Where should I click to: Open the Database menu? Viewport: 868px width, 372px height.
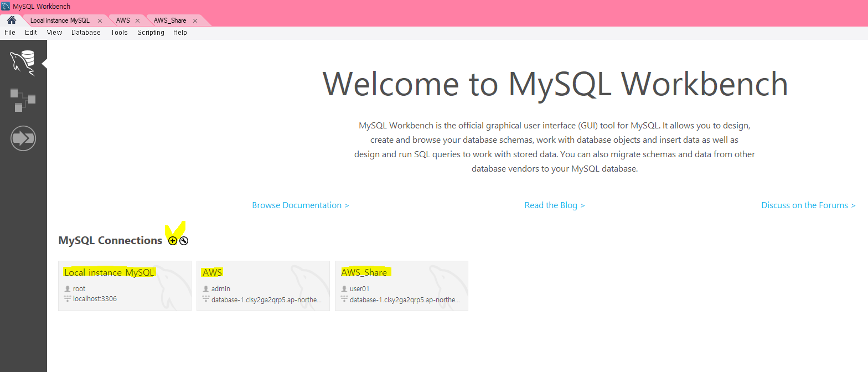(x=86, y=33)
